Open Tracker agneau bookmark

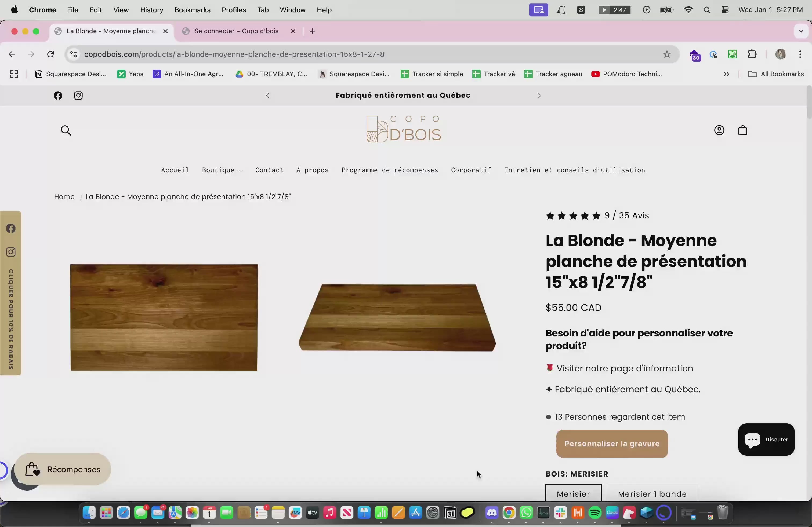tap(553, 74)
